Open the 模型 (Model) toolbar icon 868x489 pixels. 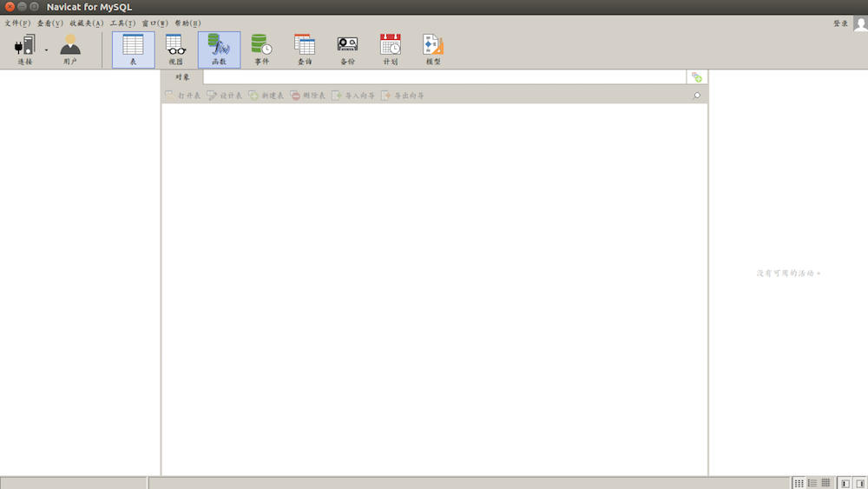pyautogui.click(x=433, y=49)
